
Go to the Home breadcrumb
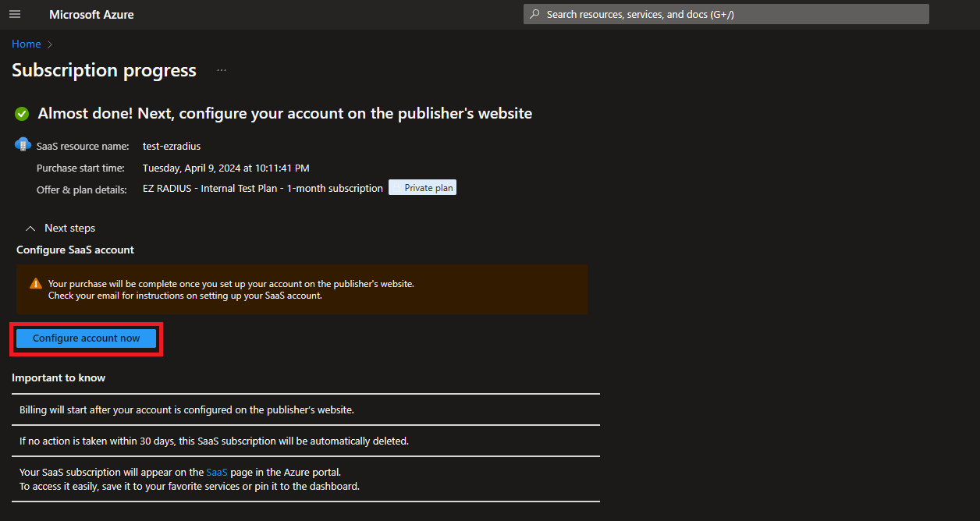[x=26, y=44]
